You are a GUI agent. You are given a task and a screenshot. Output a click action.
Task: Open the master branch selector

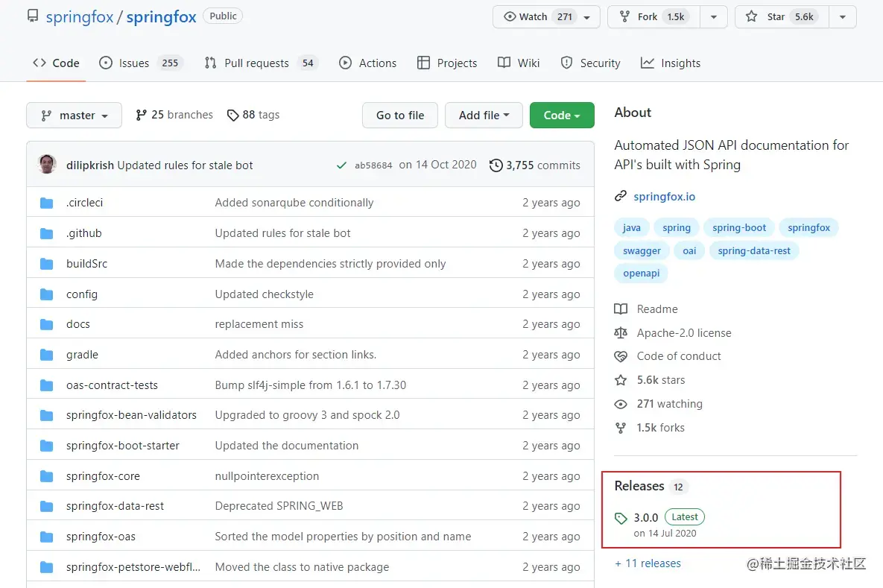coord(74,116)
